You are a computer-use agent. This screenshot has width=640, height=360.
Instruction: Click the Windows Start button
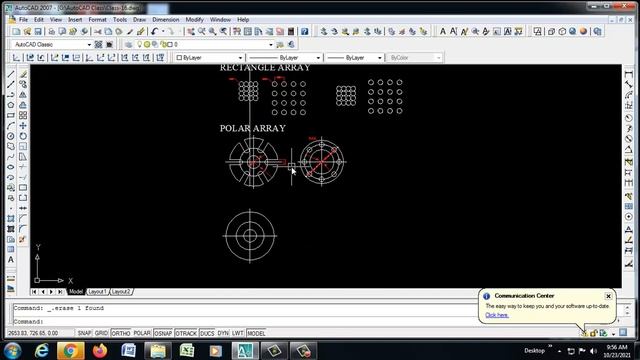point(13,351)
